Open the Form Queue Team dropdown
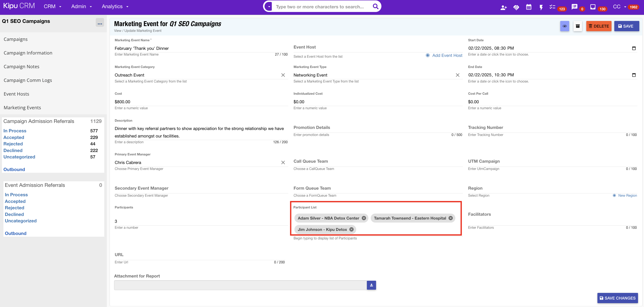Screen dimensions: 644x307 (x=378, y=188)
